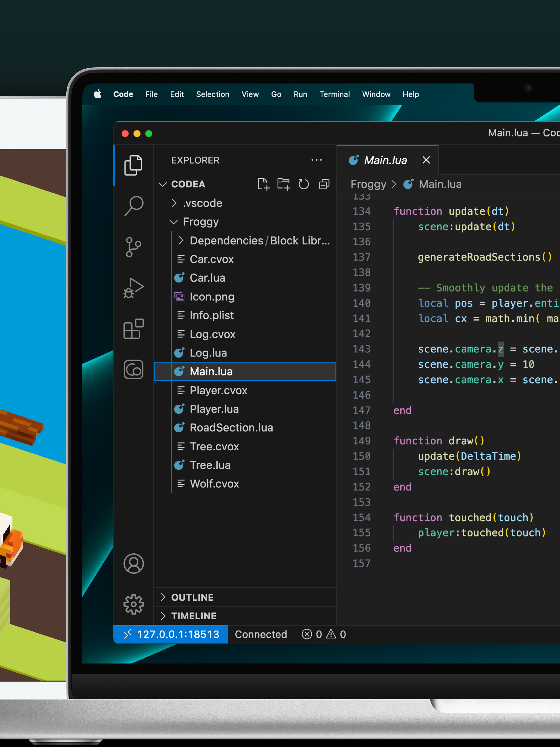The height and width of the screenshot is (747, 560).
Task: Expand the .vscode folder
Action: pyautogui.click(x=203, y=203)
